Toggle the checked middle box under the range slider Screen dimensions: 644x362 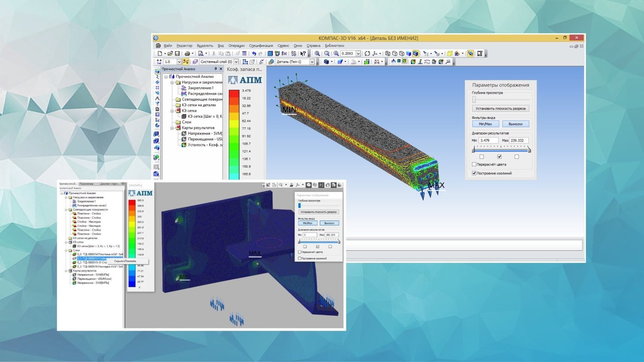pyautogui.click(x=499, y=157)
